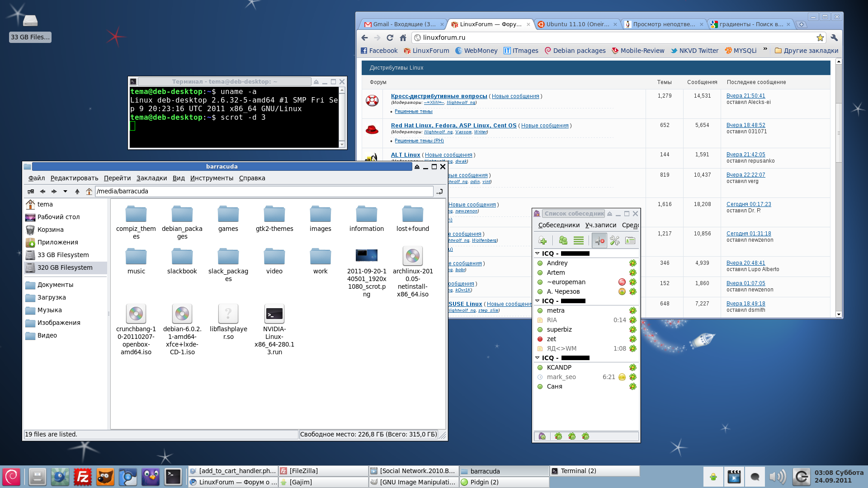
Task: Click the home folder icon in file manager toolbar
Action: 89,192
